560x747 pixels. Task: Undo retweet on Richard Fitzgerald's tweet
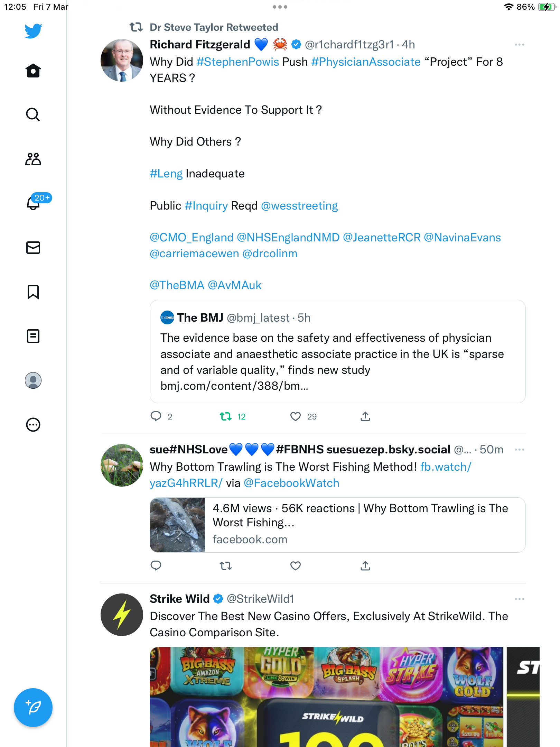(226, 416)
